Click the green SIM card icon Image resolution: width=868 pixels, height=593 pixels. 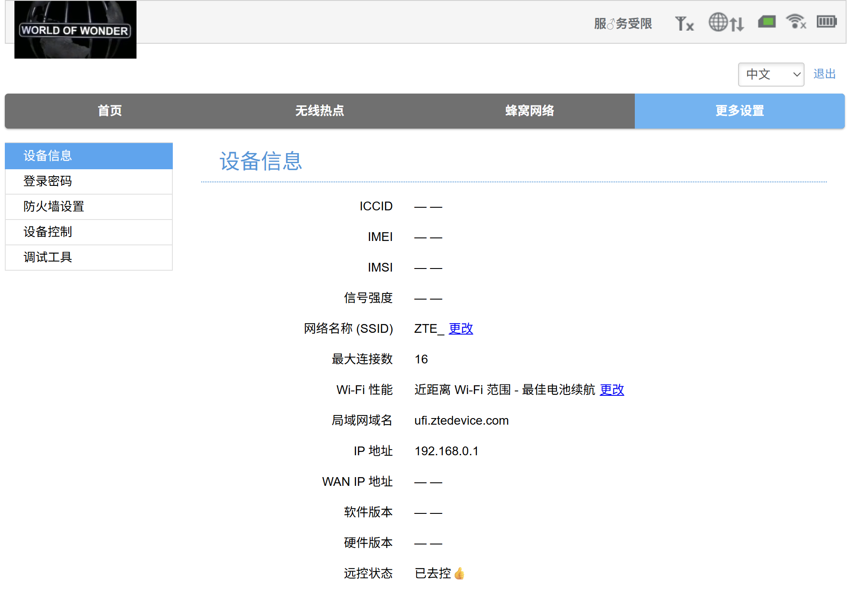(x=766, y=21)
